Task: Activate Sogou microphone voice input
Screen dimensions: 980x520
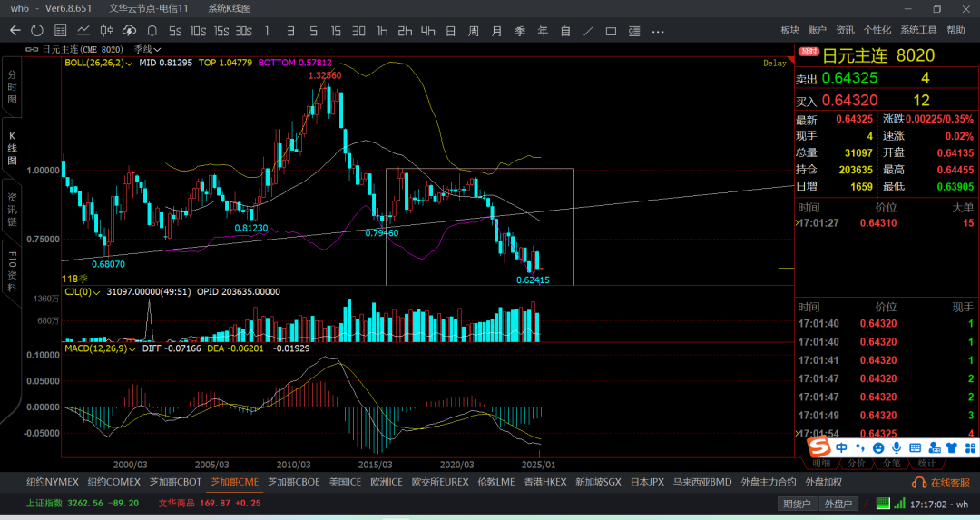Action: (x=897, y=447)
